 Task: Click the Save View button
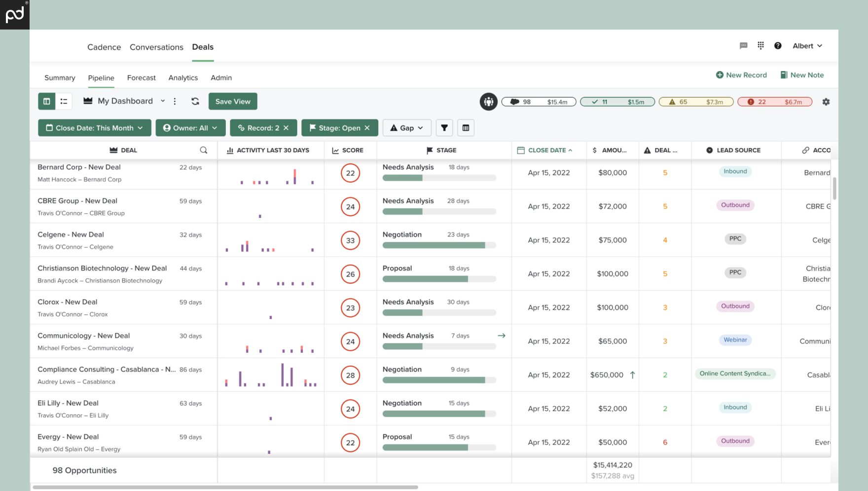pos(232,101)
